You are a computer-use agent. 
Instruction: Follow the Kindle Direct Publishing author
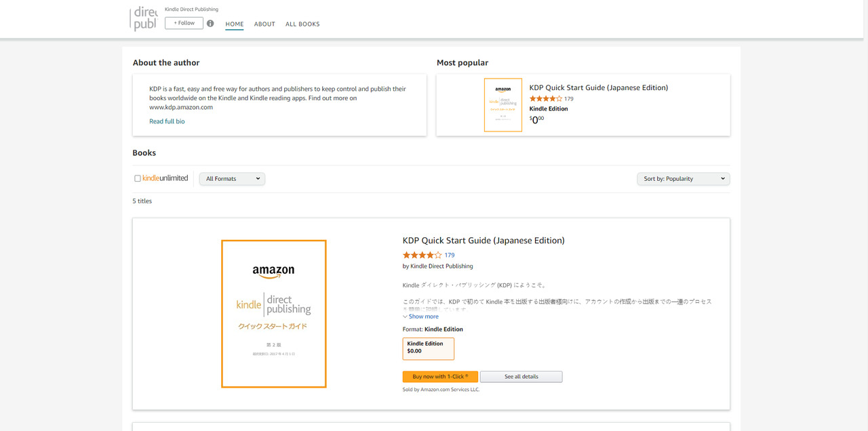point(184,23)
